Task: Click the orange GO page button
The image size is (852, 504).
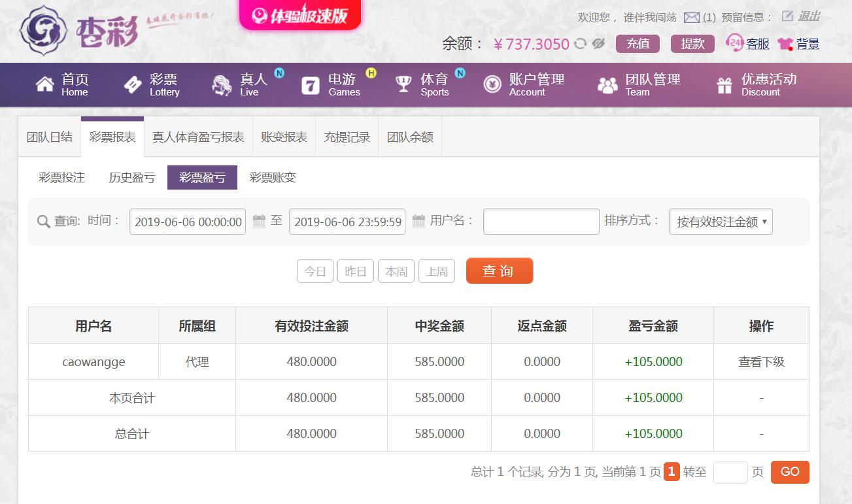Action: click(x=790, y=472)
